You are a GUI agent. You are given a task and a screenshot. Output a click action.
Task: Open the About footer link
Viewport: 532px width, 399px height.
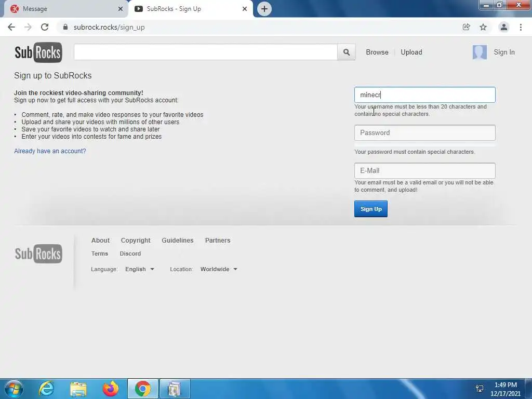coord(100,240)
